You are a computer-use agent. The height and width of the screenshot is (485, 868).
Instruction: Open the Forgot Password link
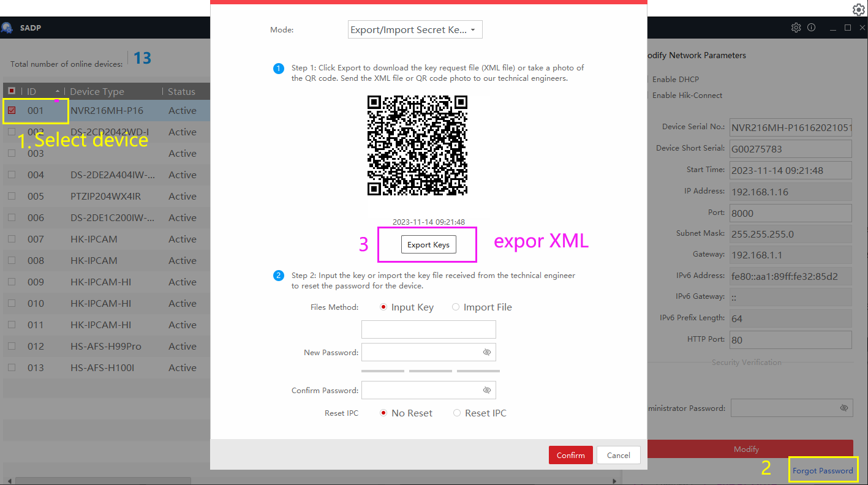pyautogui.click(x=823, y=471)
